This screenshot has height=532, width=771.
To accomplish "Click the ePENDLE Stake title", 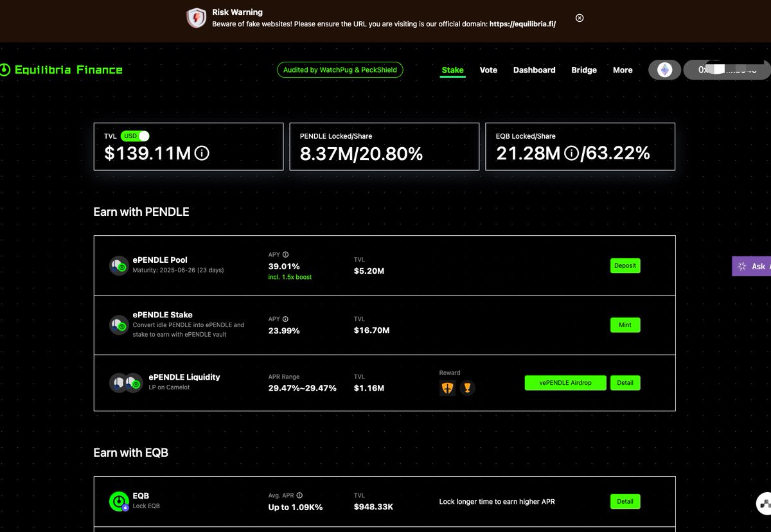I will pos(163,315).
